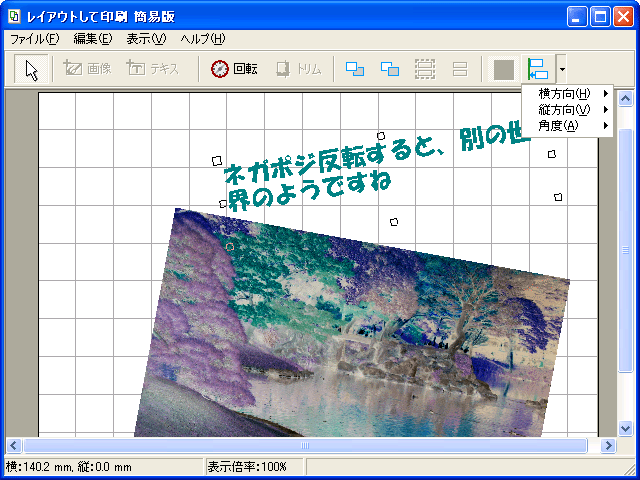This screenshot has height=480, width=640.
Task: Click the horizontal scrollbar right arrow
Action: pyautogui.click(x=608, y=445)
